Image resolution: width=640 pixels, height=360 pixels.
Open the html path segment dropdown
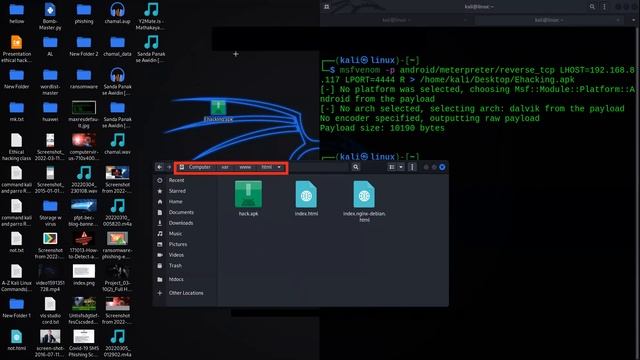pos(279,167)
